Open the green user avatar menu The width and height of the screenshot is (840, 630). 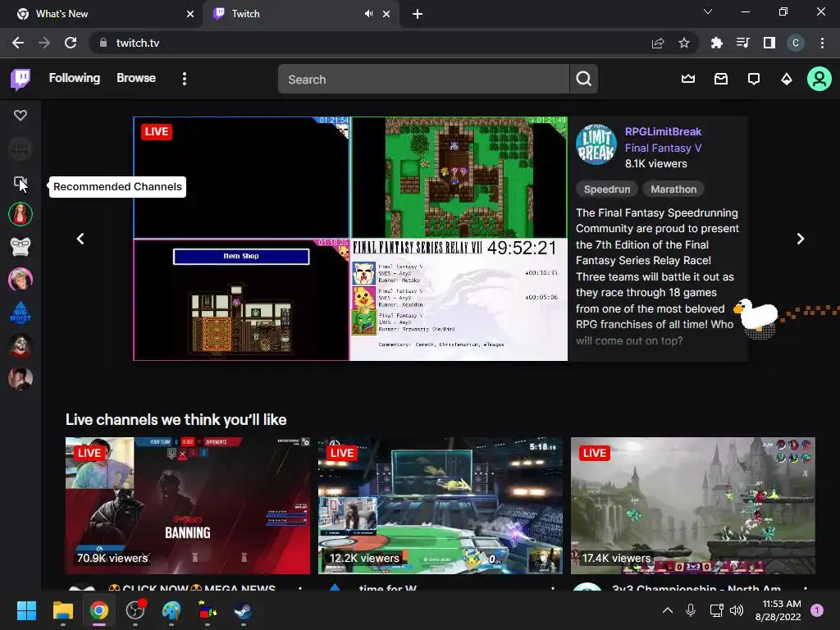[x=819, y=80]
